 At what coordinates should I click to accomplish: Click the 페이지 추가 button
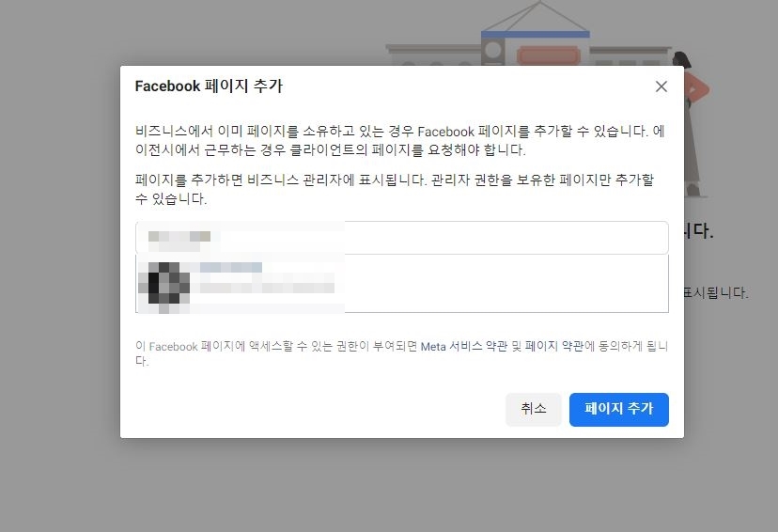[x=618, y=410]
